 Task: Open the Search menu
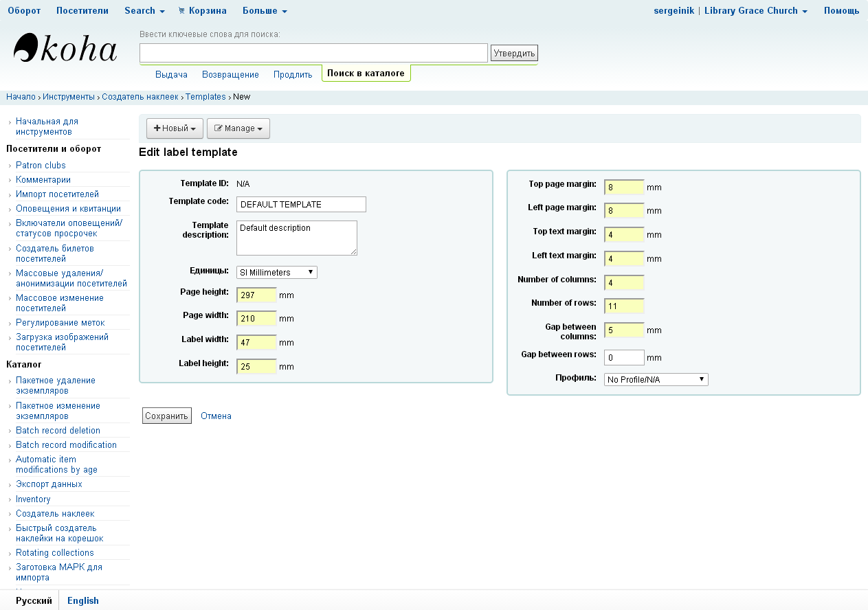tap(144, 11)
